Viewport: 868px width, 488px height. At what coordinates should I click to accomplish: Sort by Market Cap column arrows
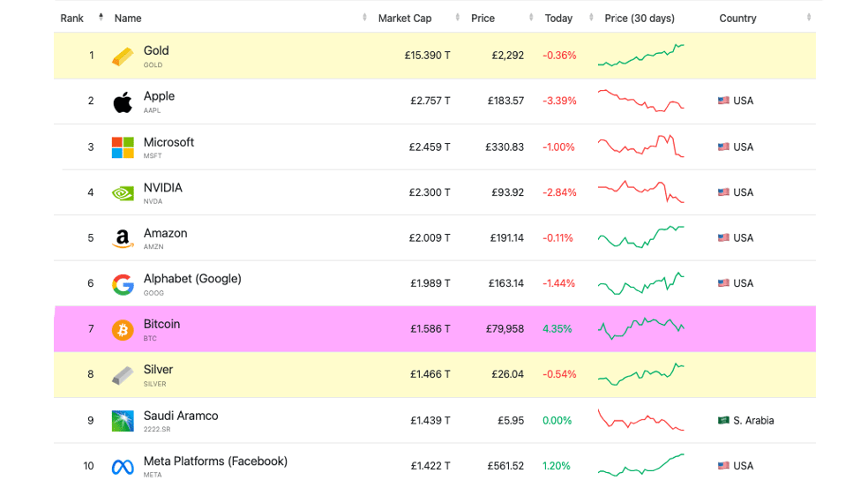[x=457, y=18]
